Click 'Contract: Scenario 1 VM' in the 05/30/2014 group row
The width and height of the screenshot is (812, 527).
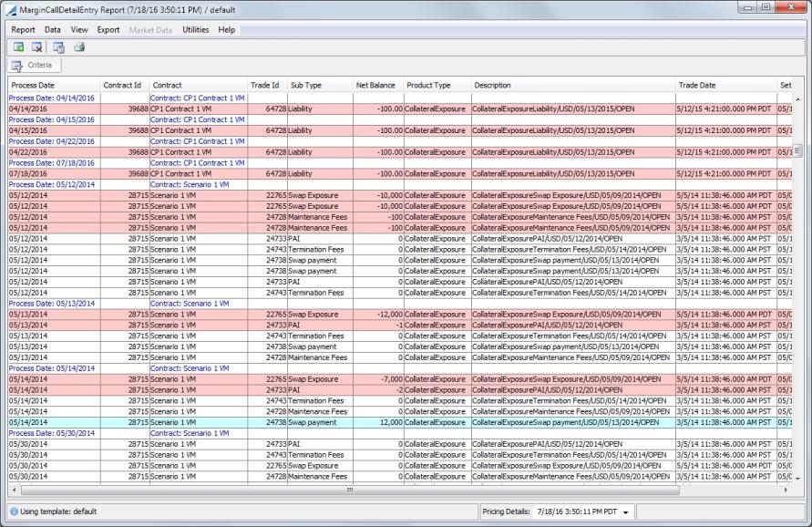190,433
